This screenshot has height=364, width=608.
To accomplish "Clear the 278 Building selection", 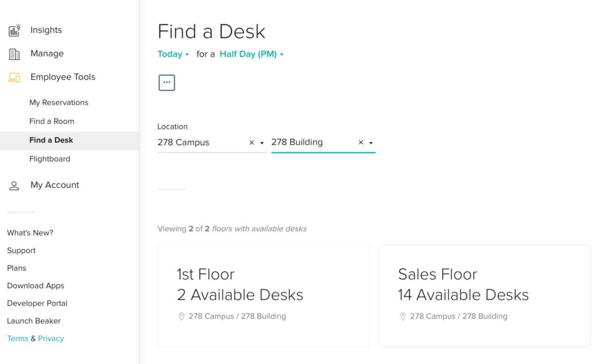I will tap(361, 143).
